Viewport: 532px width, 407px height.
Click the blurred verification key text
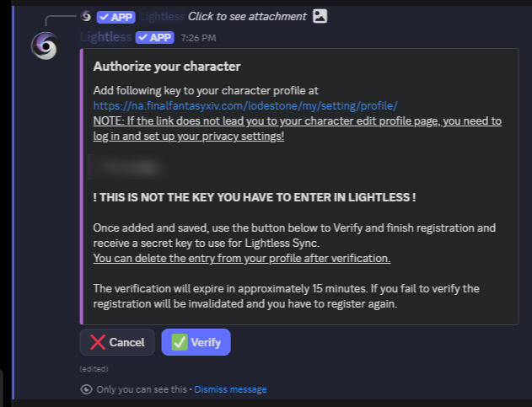point(126,169)
